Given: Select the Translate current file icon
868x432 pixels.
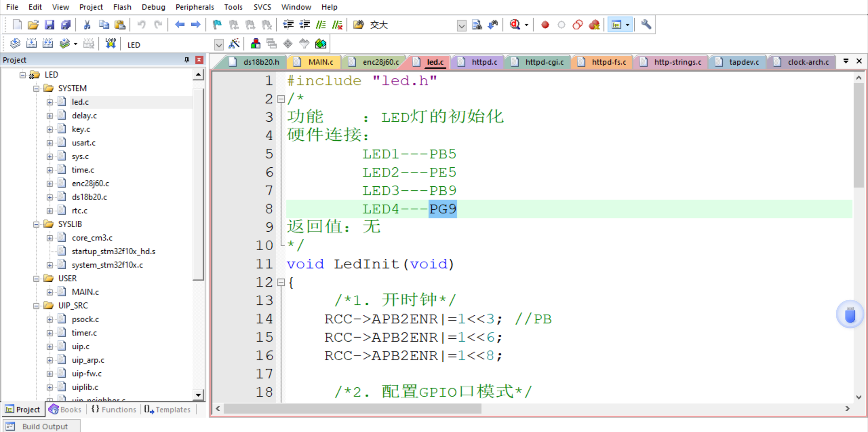Looking at the screenshot, I should [x=15, y=43].
